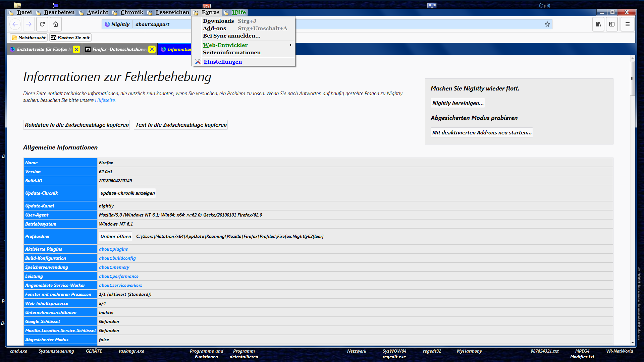Open the Library toolbar icon

coord(598,24)
